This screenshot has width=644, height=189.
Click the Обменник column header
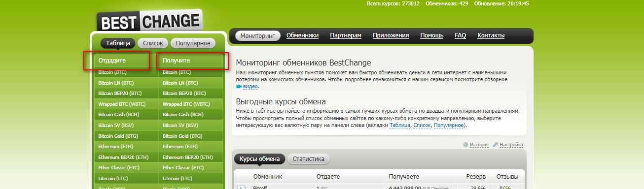[x=268, y=176]
